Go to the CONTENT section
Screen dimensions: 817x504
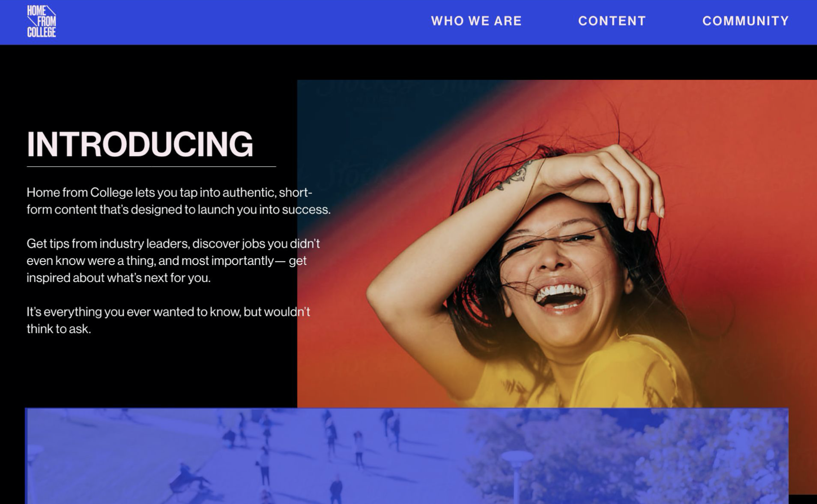coord(612,21)
